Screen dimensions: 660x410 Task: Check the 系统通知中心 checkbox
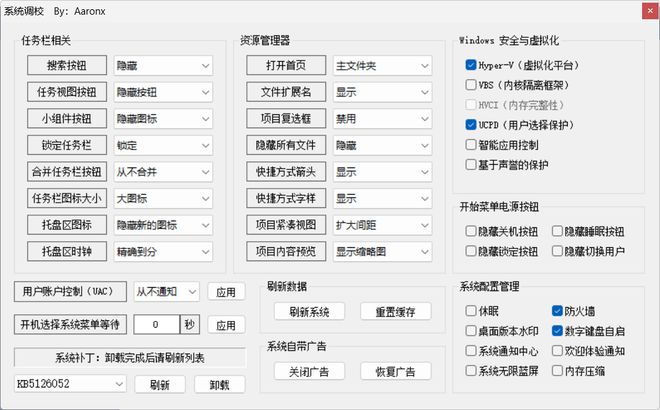coord(471,351)
